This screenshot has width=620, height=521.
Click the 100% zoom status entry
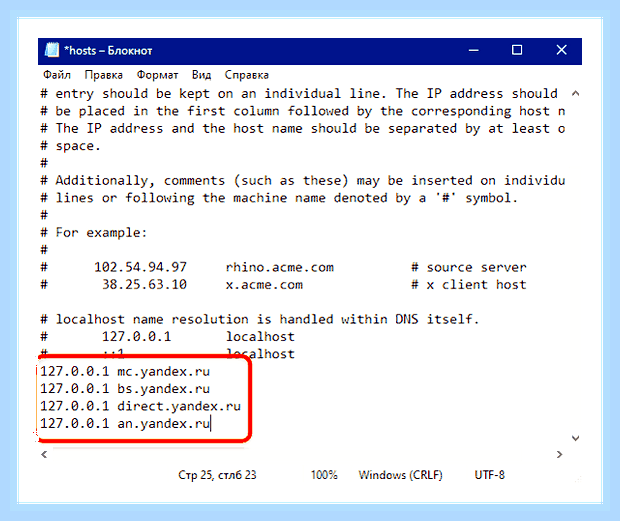(x=324, y=475)
